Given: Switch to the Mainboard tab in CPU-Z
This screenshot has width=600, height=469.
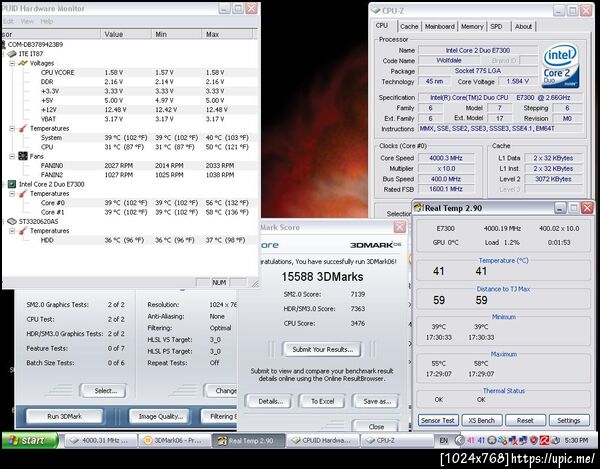Looking at the screenshot, I should (x=440, y=26).
